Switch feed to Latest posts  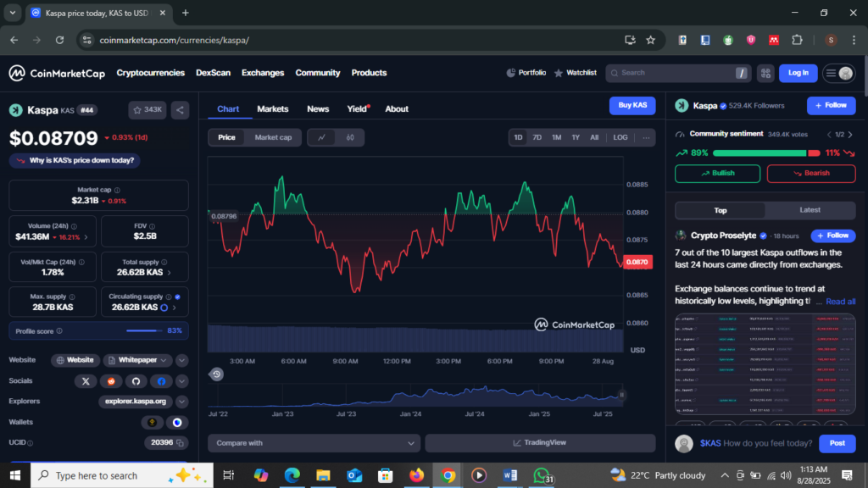click(810, 210)
